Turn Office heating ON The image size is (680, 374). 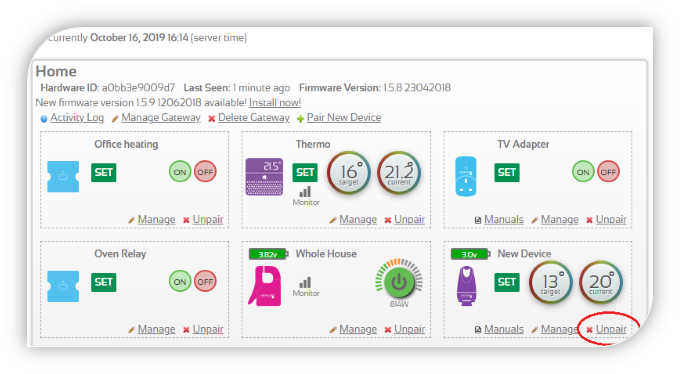tap(180, 172)
